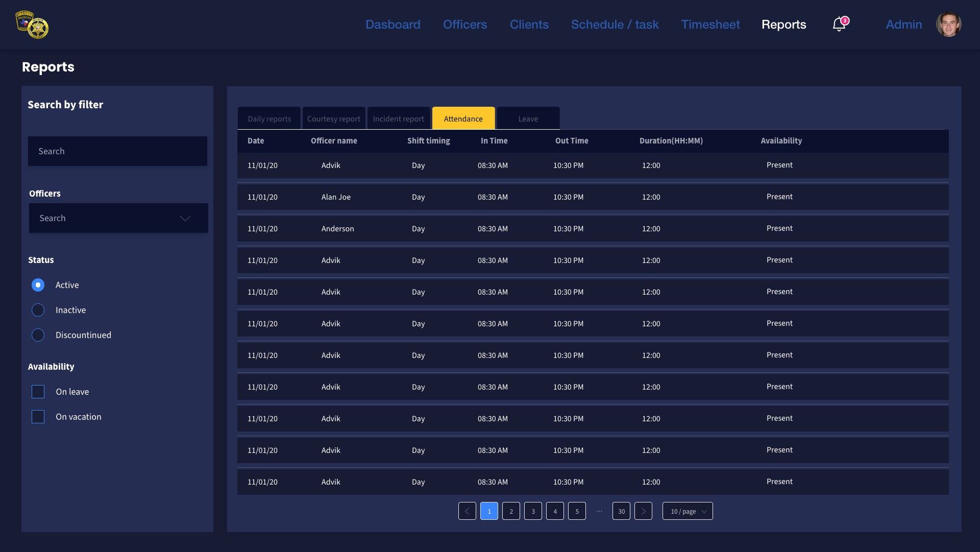Screen dimensions: 980x552
Task: Go to page 3
Action: tap(533, 511)
